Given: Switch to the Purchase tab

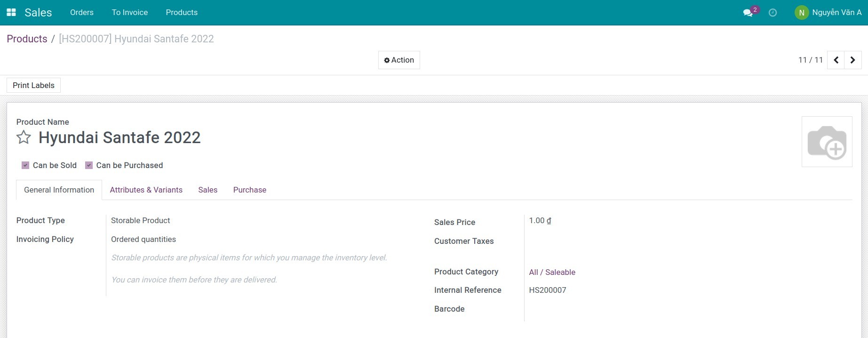Looking at the screenshot, I should (x=249, y=190).
